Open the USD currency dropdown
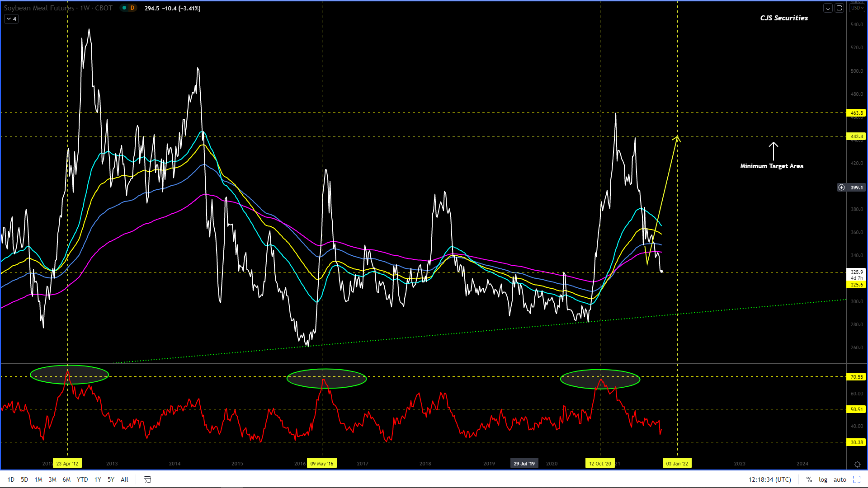 click(857, 8)
